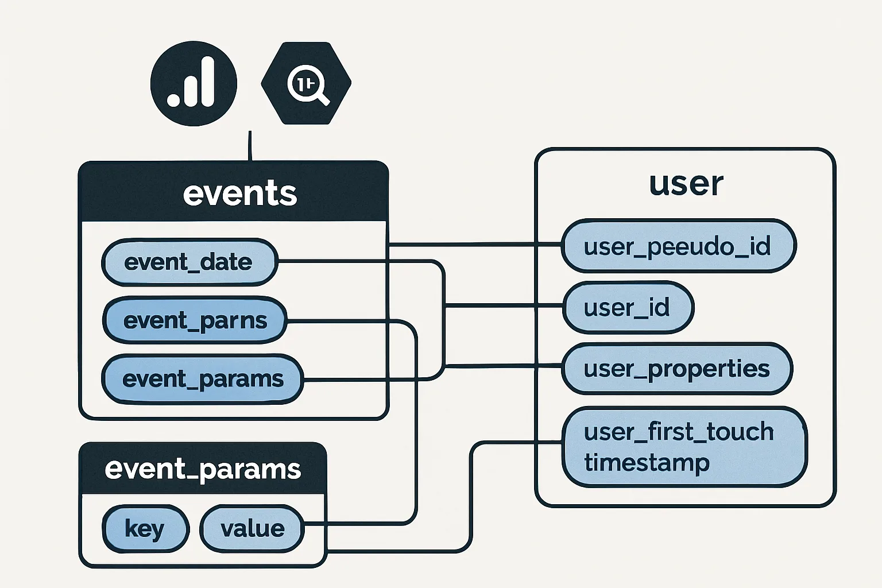882x588 pixels.
Task: Click the event_date field pill
Action: (x=189, y=262)
